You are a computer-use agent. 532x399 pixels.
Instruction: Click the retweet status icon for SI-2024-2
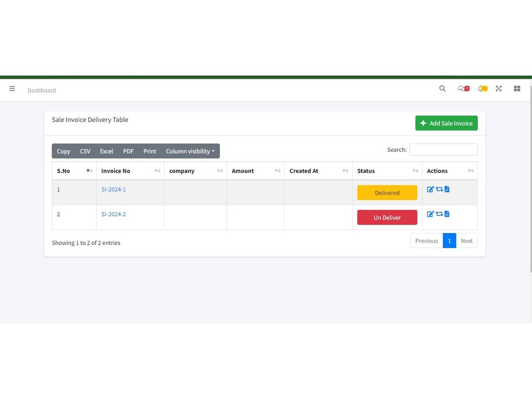point(439,214)
